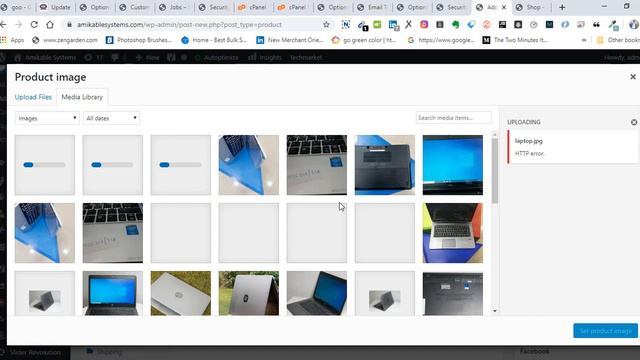Viewport: 640px width, 360px height.
Task: Select the laptop on yellow-green background thumbnail
Action: pos(453,233)
